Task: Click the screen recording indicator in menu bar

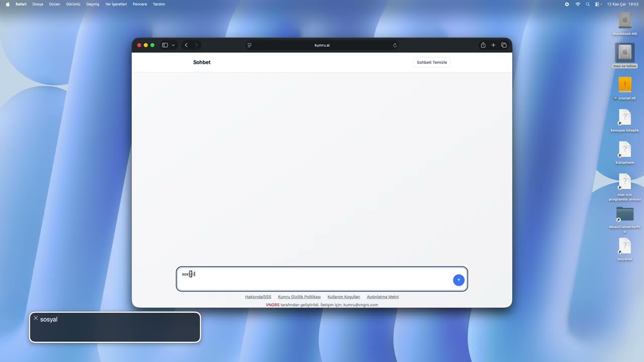Action: (567, 4)
